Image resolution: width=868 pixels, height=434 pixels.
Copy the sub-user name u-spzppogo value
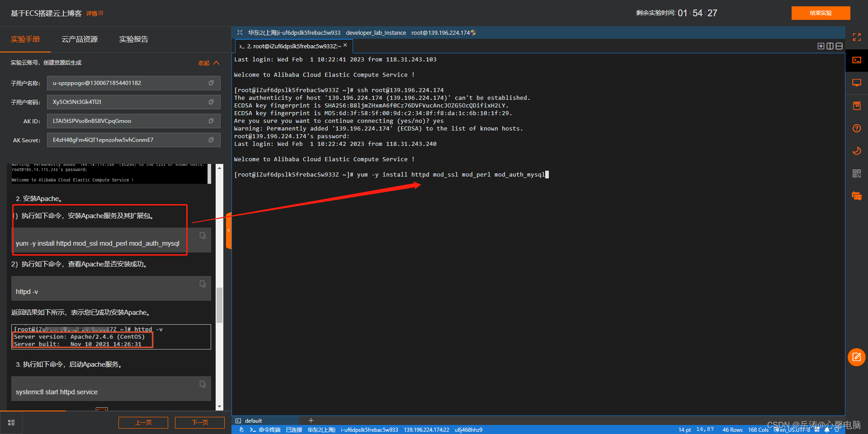coord(211,83)
